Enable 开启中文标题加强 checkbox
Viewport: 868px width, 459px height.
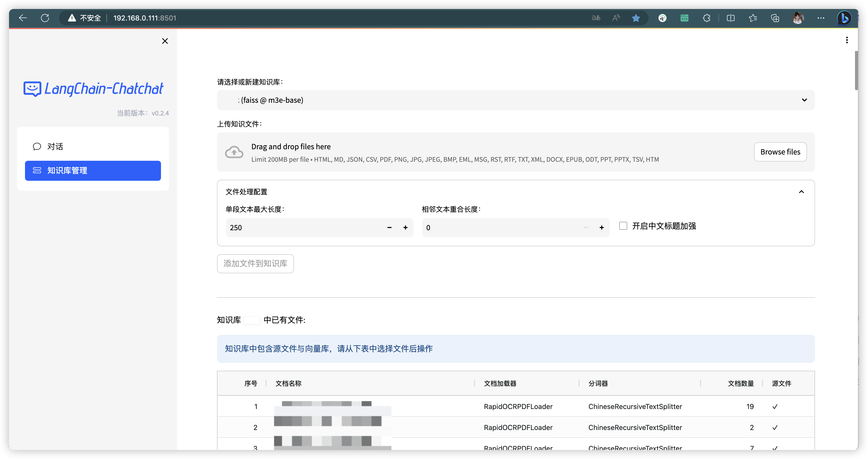click(623, 226)
